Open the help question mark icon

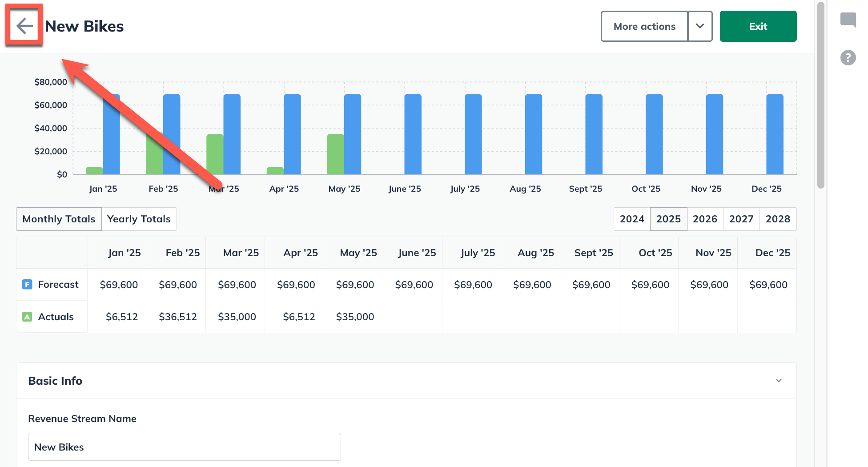tap(848, 57)
